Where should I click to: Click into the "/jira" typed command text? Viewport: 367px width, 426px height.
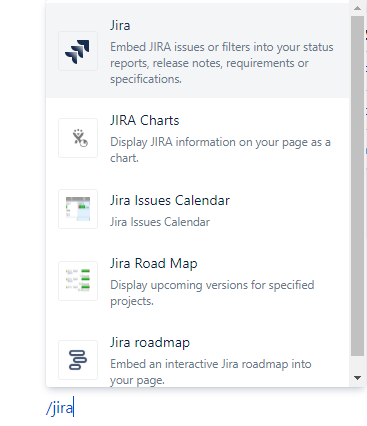pyautogui.click(x=60, y=408)
